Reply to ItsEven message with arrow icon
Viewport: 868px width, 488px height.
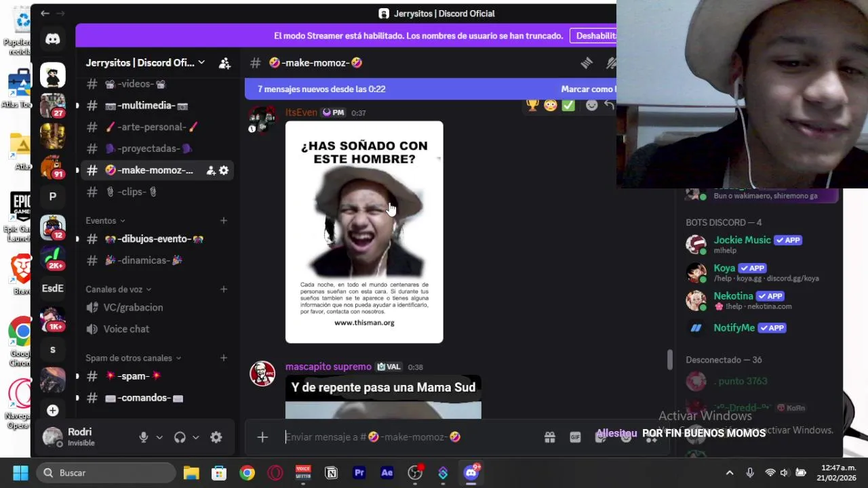(x=609, y=105)
